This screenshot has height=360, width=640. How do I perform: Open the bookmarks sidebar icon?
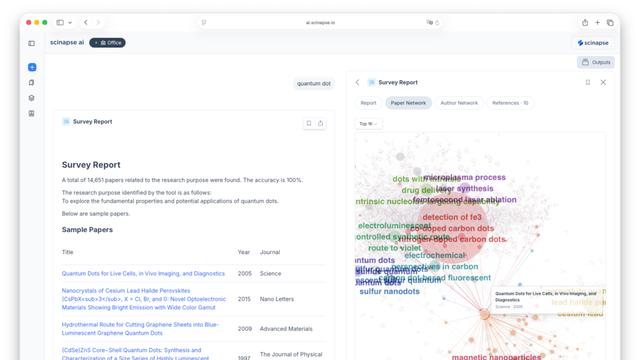click(x=31, y=82)
